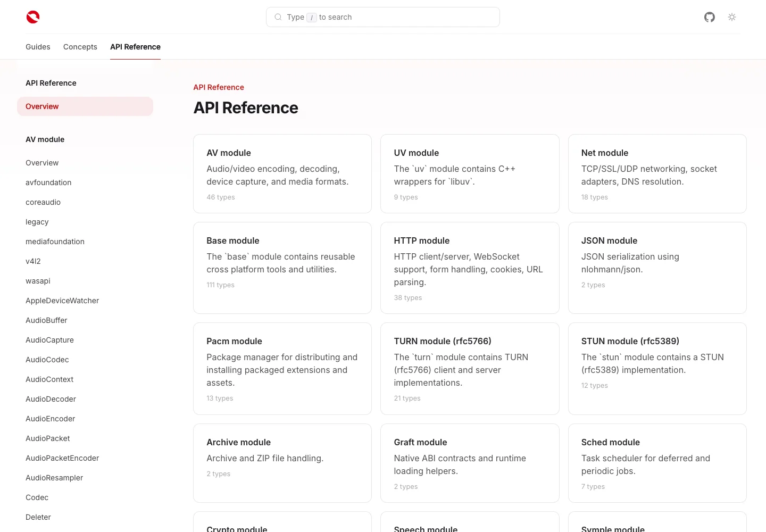Click the '/' keyboard shortcut badge
The width and height of the screenshot is (766, 532).
312,18
